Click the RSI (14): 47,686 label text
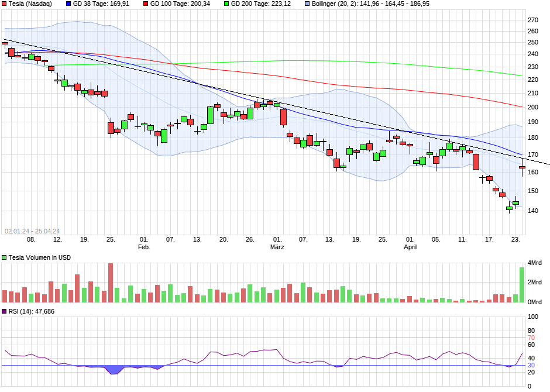 [x=31, y=311]
